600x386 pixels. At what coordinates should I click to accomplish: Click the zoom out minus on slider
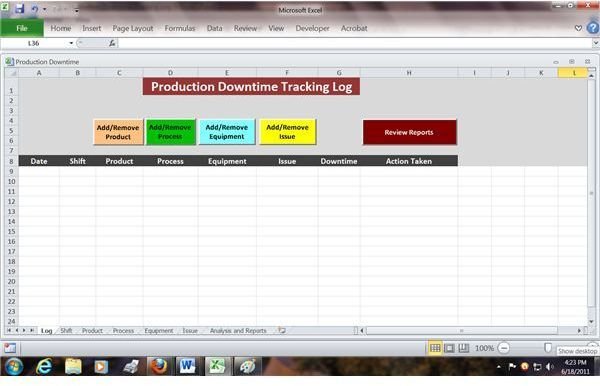click(504, 348)
